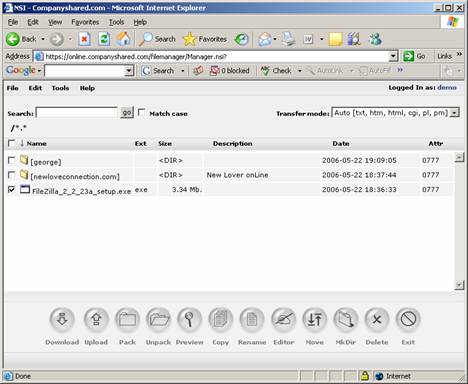Click the Messenger buddy icon

(375, 39)
